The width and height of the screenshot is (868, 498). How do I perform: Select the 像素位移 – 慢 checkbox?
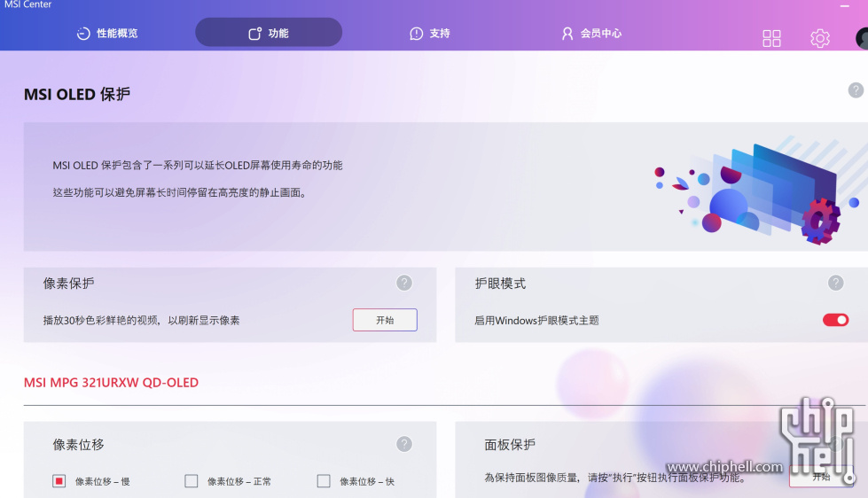(59, 481)
